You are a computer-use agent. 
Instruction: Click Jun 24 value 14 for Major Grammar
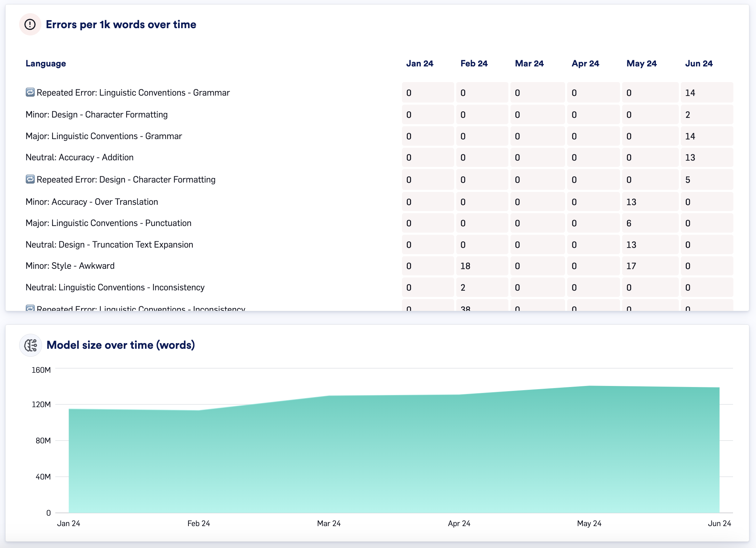pos(707,136)
